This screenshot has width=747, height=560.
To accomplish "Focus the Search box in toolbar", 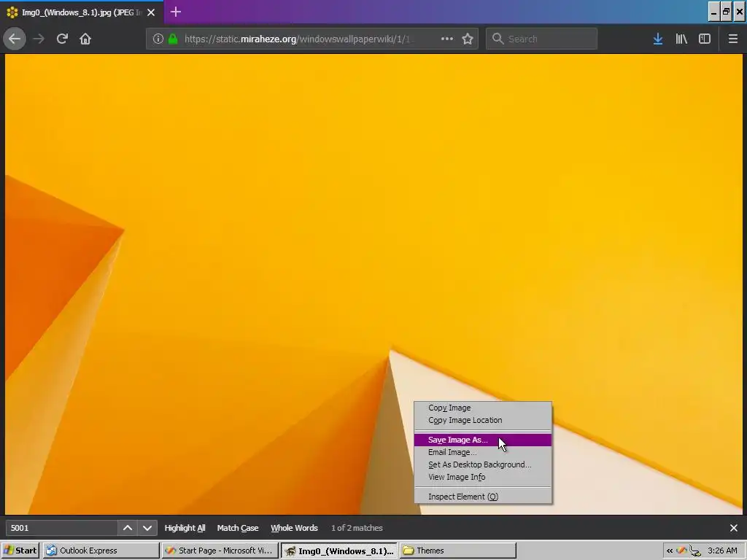I will tap(541, 39).
